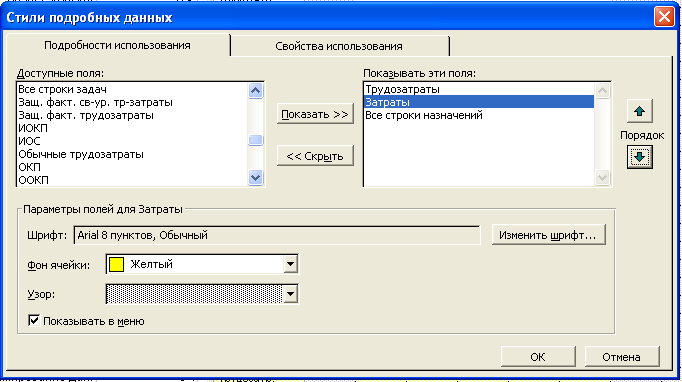Move field up with the green up arrow
The height and width of the screenshot is (382, 682).
[639, 111]
